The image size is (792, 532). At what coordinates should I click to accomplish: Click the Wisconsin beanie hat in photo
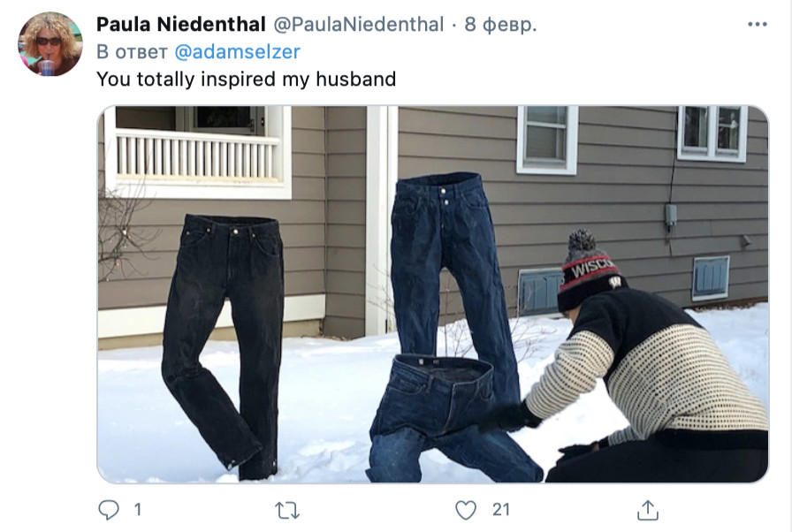[588, 270]
